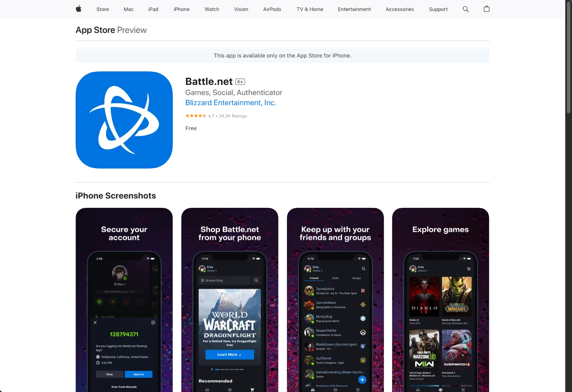Open the search magnifier in nav bar
This screenshot has height=392, width=572.
point(466,9)
